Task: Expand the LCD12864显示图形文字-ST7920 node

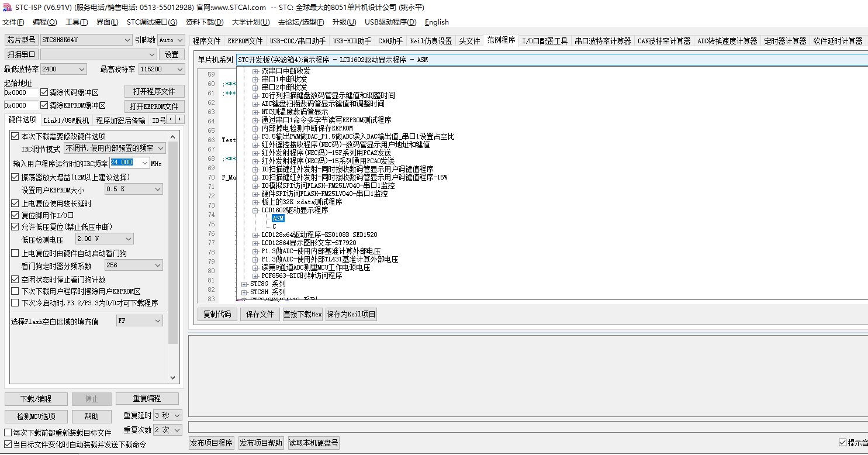Action: point(255,243)
